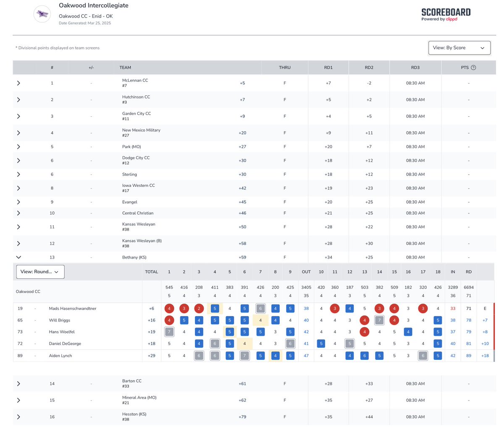Open the View: By Score dropdown
Screen dimensions: 504x427
tap(459, 48)
